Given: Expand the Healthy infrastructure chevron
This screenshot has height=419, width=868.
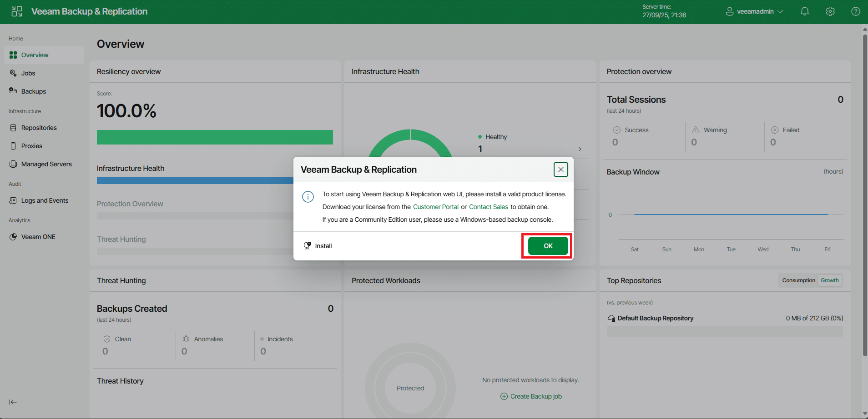Looking at the screenshot, I should click(580, 149).
